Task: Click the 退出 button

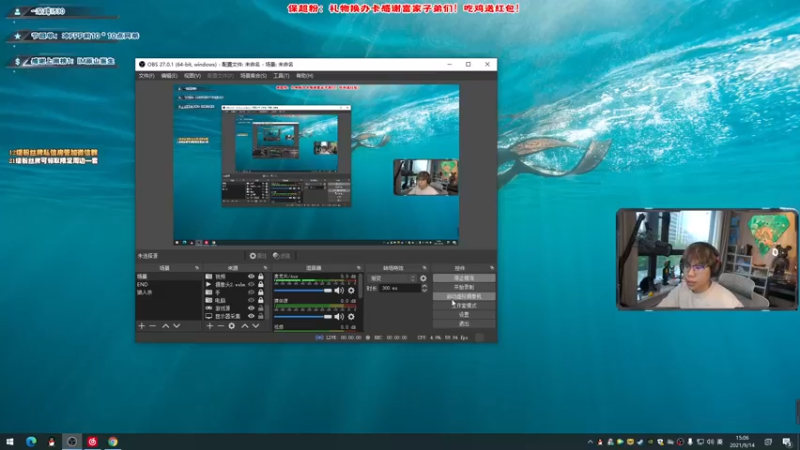Action: pyautogui.click(x=464, y=324)
